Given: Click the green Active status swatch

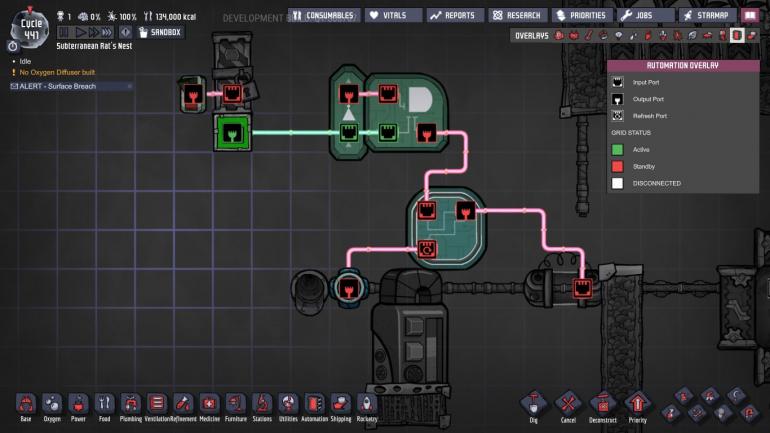Looking at the screenshot, I should [x=617, y=150].
